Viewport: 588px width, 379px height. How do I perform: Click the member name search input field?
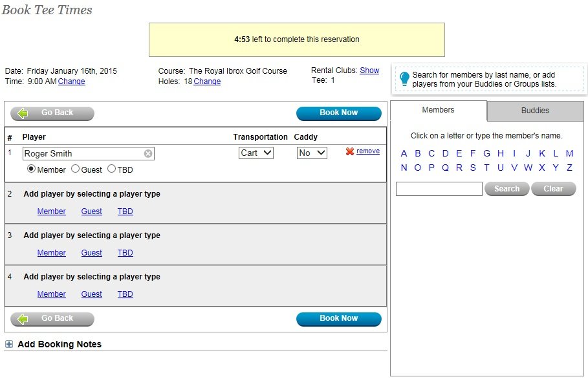pos(439,189)
